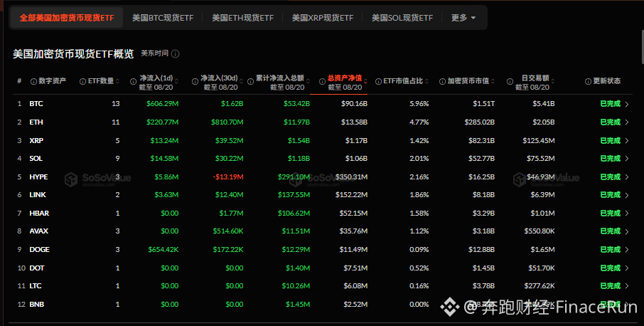644x326 pixels.
Task: Open the HYPE row chevron arrow
Action: (x=627, y=177)
